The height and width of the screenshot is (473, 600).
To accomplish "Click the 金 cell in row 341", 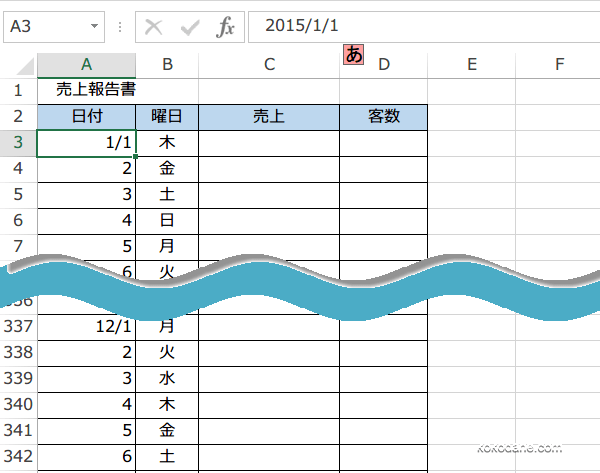I will tap(167, 431).
